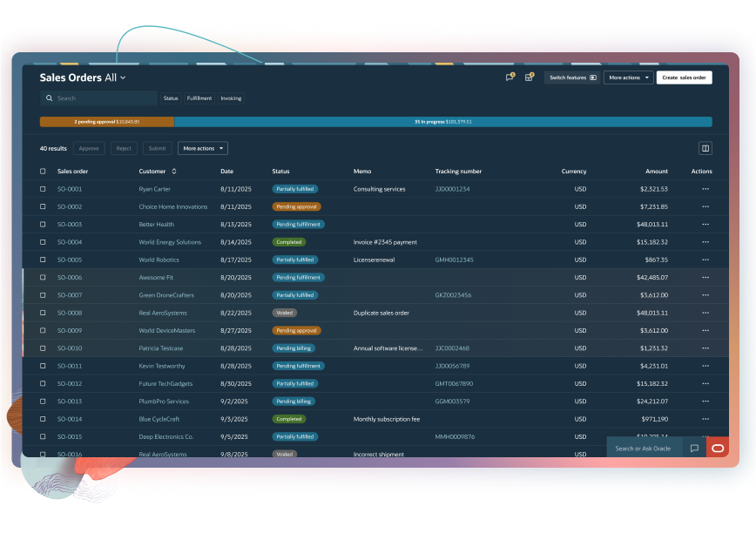The height and width of the screenshot is (533, 756).
Task: Open the SO-0008 sales order link
Action: tap(70, 313)
